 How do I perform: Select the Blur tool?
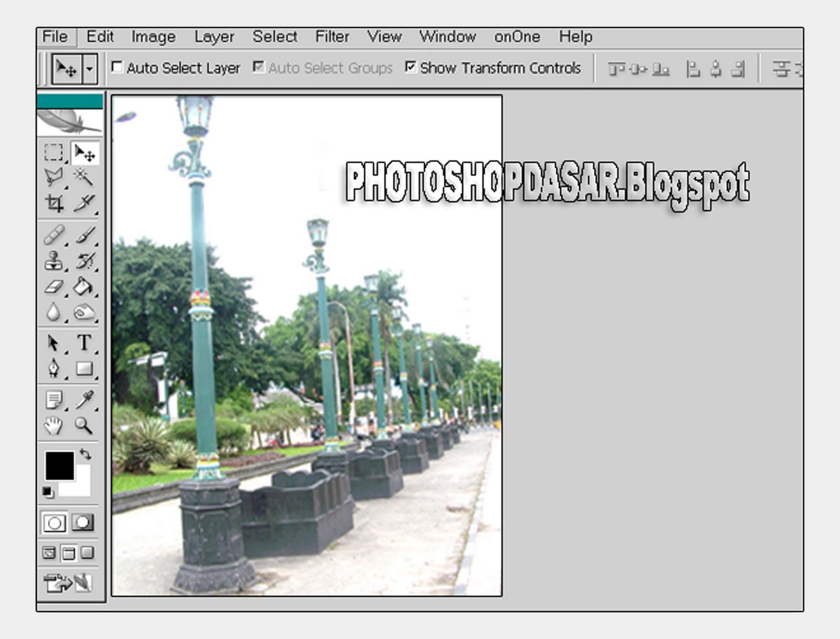54,312
